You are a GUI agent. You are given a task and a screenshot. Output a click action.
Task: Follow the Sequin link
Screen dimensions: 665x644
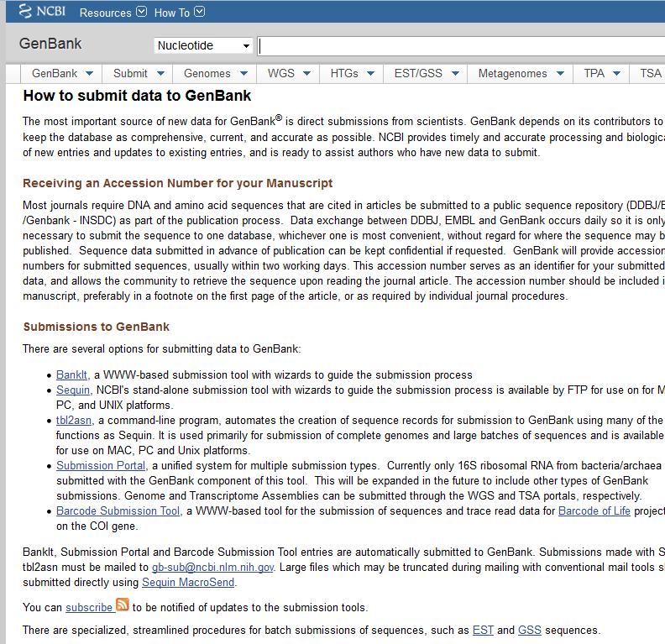click(x=73, y=390)
